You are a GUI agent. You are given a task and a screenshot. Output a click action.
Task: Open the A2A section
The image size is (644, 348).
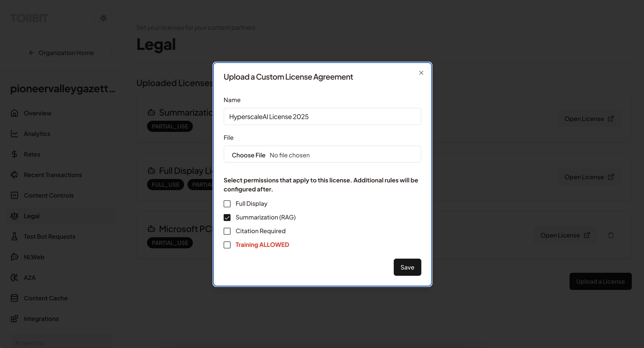coord(30,277)
